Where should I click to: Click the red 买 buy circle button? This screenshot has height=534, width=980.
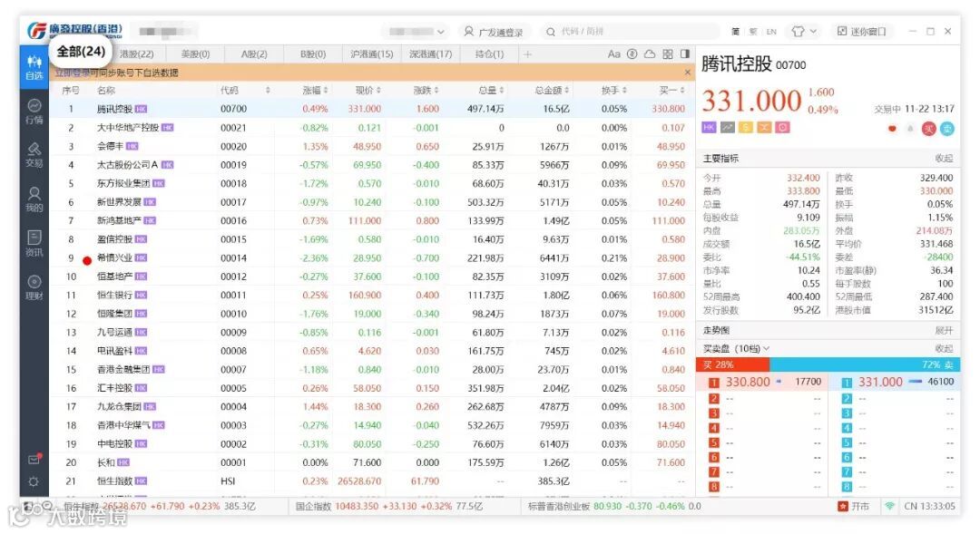point(929,129)
